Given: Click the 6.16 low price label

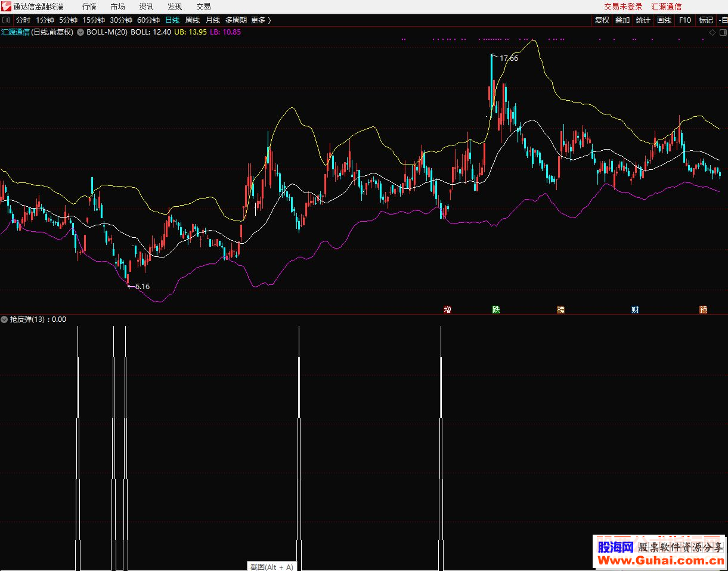Looking at the screenshot, I should 142,287.
